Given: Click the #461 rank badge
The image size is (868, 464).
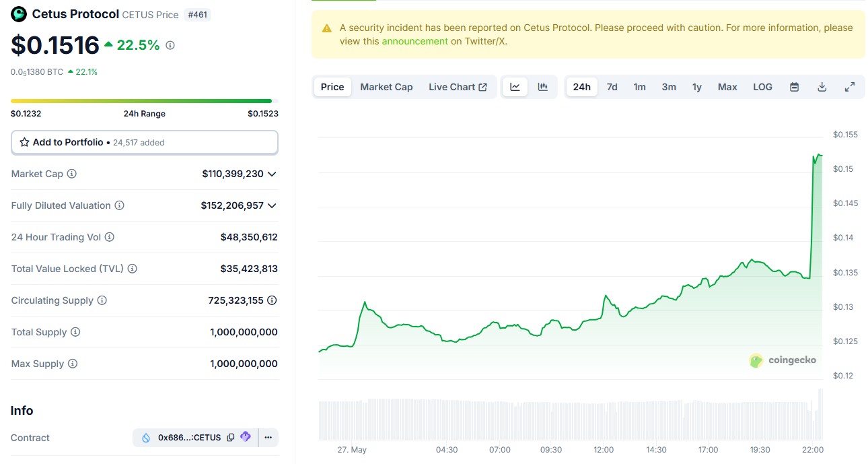Looking at the screenshot, I should click(198, 14).
